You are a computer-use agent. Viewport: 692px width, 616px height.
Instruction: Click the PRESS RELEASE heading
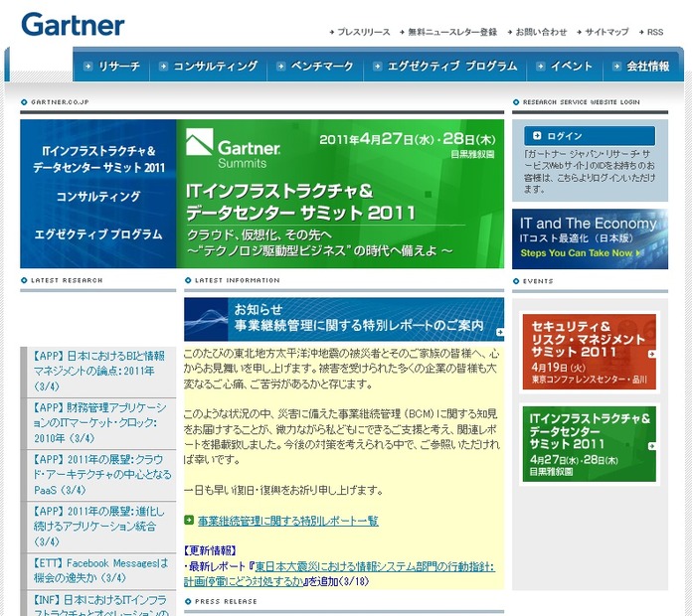click(226, 601)
